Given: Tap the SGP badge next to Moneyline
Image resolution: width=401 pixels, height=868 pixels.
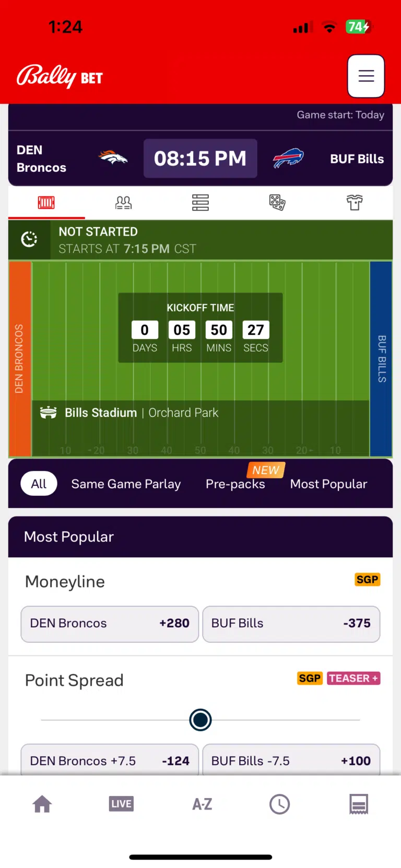Looking at the screenshot, I should (367, 579).
